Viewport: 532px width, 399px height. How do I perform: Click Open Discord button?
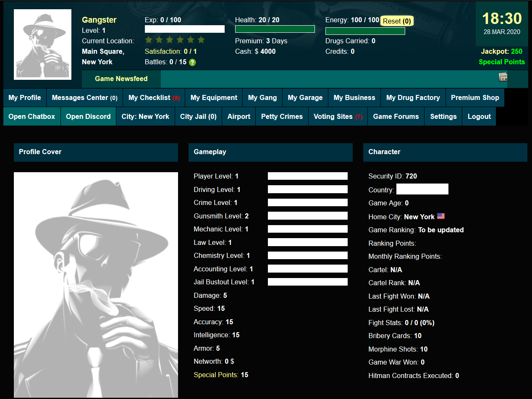[88, 116]
